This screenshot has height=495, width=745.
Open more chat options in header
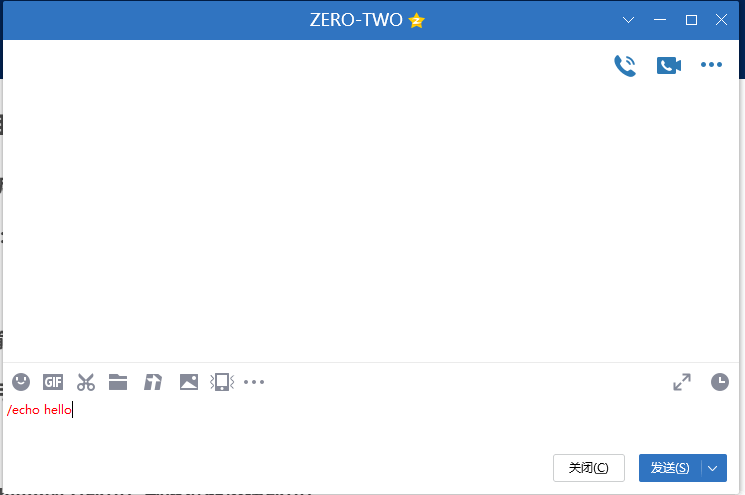[x=711, y=65]
